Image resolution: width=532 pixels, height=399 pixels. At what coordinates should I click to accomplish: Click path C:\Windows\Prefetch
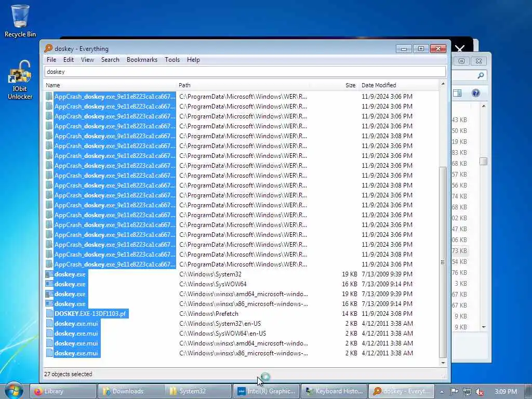pos(209,313)
